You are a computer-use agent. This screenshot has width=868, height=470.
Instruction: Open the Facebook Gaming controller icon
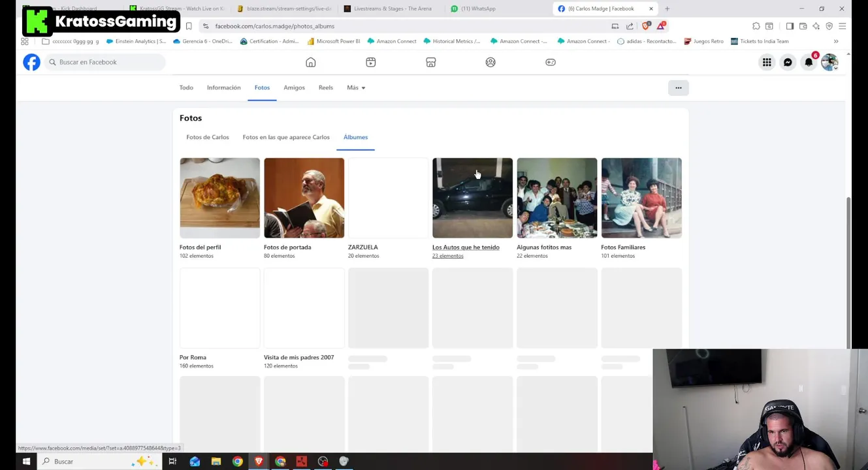(x=551, y=62)
